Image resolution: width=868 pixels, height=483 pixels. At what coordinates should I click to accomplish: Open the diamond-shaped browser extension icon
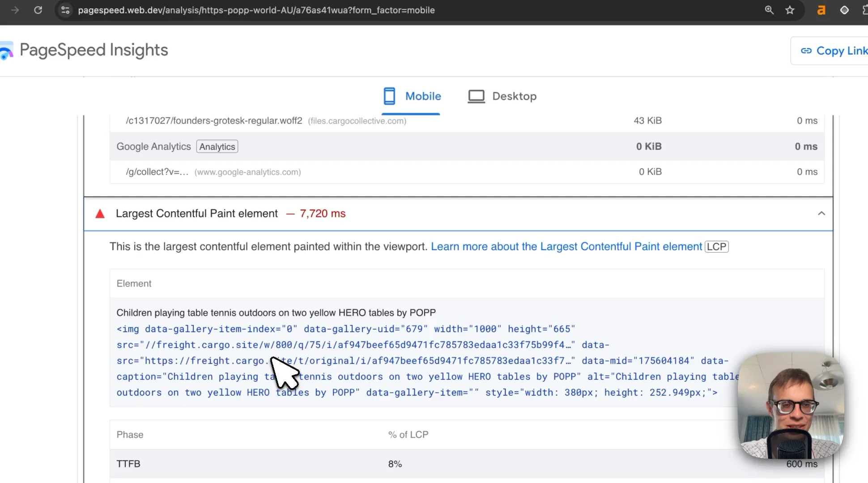(844, 10)
